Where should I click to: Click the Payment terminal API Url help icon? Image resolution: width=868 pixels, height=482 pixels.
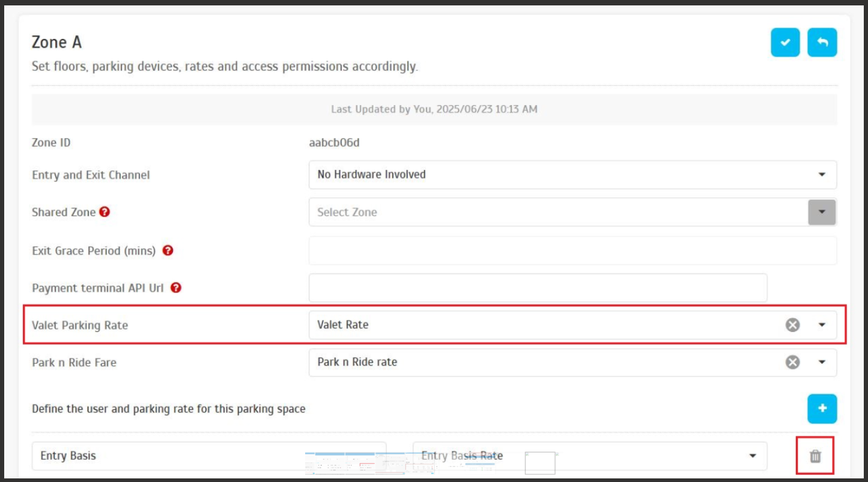pos(175,288)
